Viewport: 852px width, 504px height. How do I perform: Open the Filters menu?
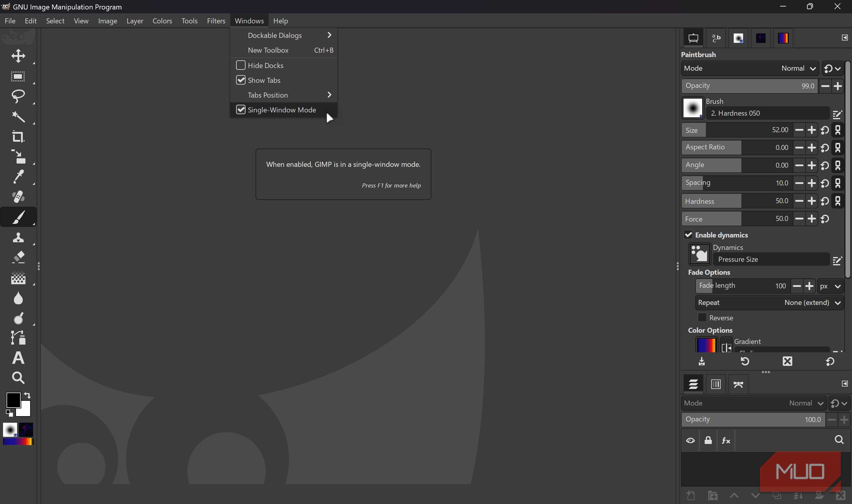click(x=216, y=21)
